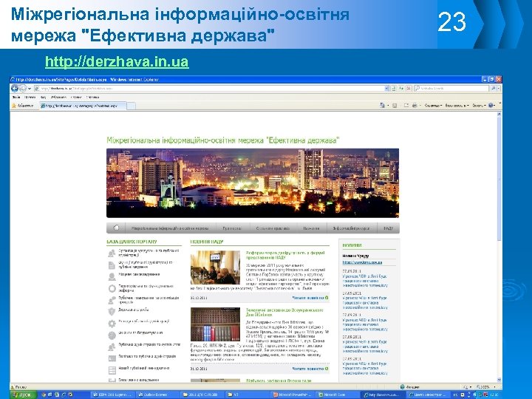Image resolution: width=532 pixels, height=399 pixels.
Task: Click the table grid icon in database list
Action: point(112,370)
